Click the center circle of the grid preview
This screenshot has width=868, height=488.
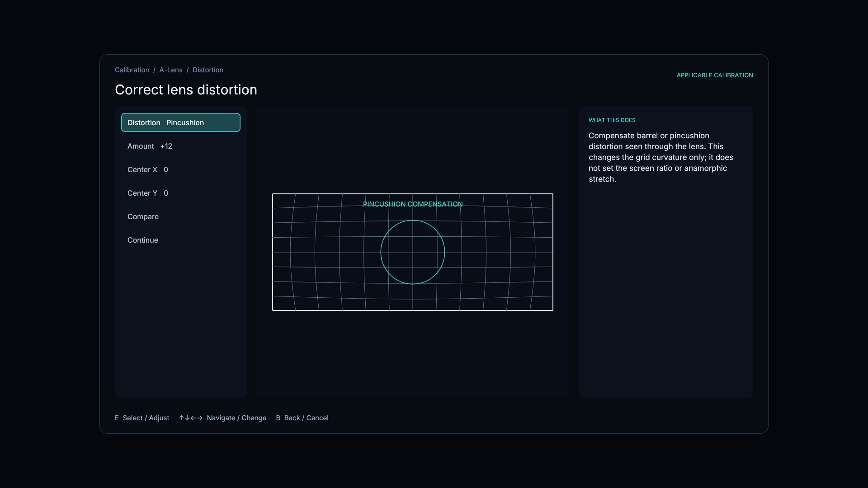pyautogui.click(x=413, y=252)
